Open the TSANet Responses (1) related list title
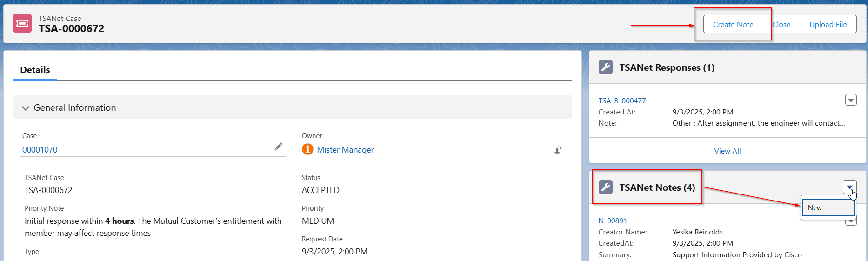868x261 pixels. (667, 67)
